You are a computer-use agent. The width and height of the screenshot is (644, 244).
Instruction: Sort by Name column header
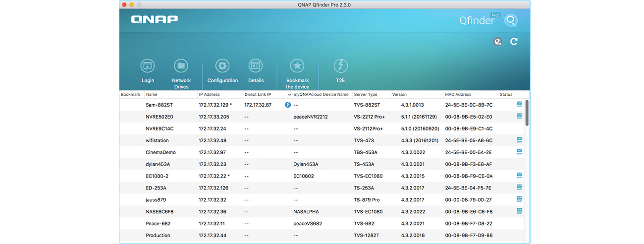click(x=170, y=94)
